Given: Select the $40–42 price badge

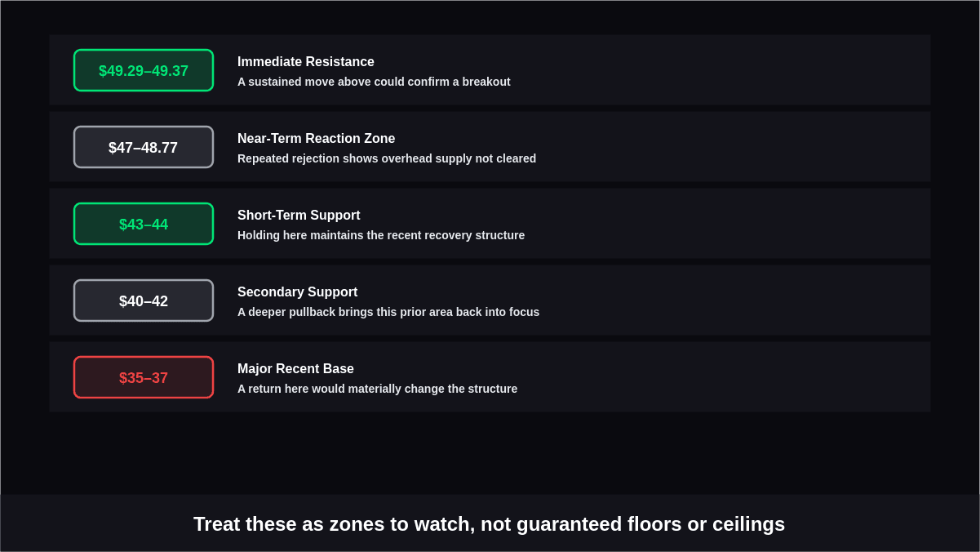Looking at the screenshot, I should [x=144, y=300].
